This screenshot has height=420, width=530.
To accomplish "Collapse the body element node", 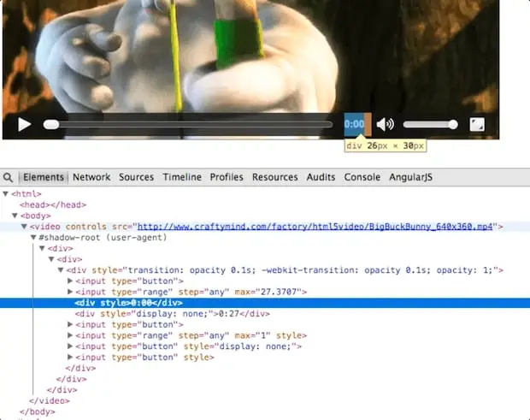I will click(x=15, y=216).
